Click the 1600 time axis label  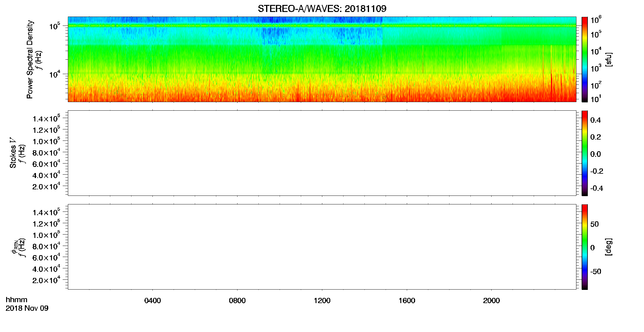click(407, 301)
